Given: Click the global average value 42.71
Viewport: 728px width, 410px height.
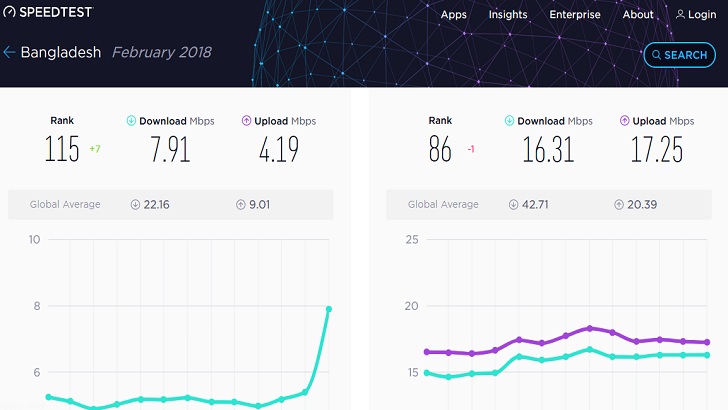Looking at the screenshot, I should coord(535,204).
